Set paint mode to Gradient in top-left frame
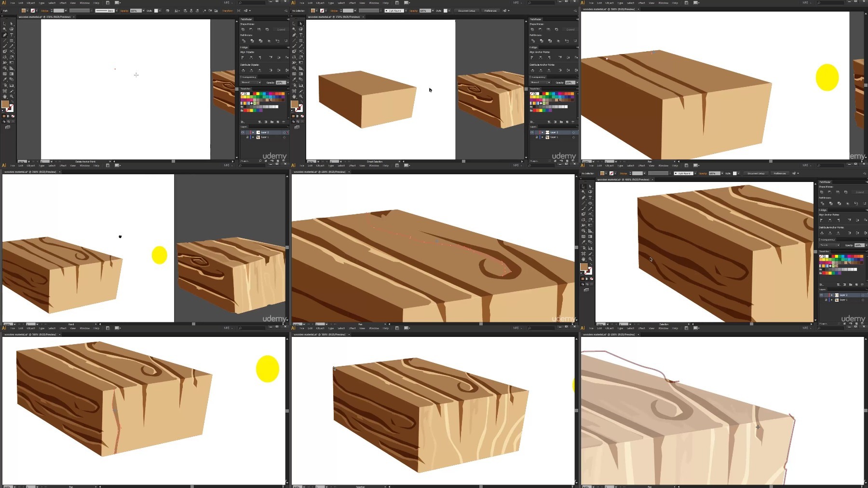The width and height of the screenshot is (868, 488). click(x=8, y=116)
